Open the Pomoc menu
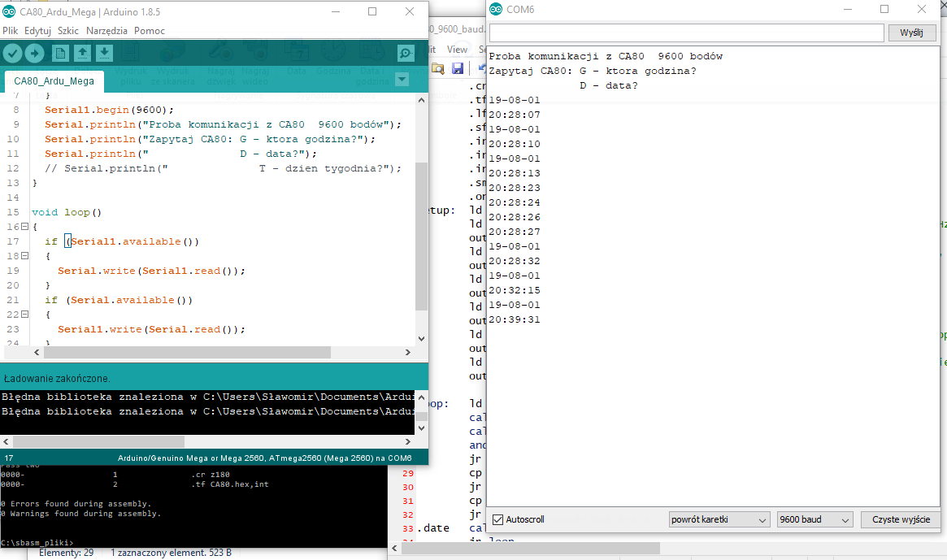Image resolution: width=947 pixels, height=560 pixels. [x=150, y=31]
